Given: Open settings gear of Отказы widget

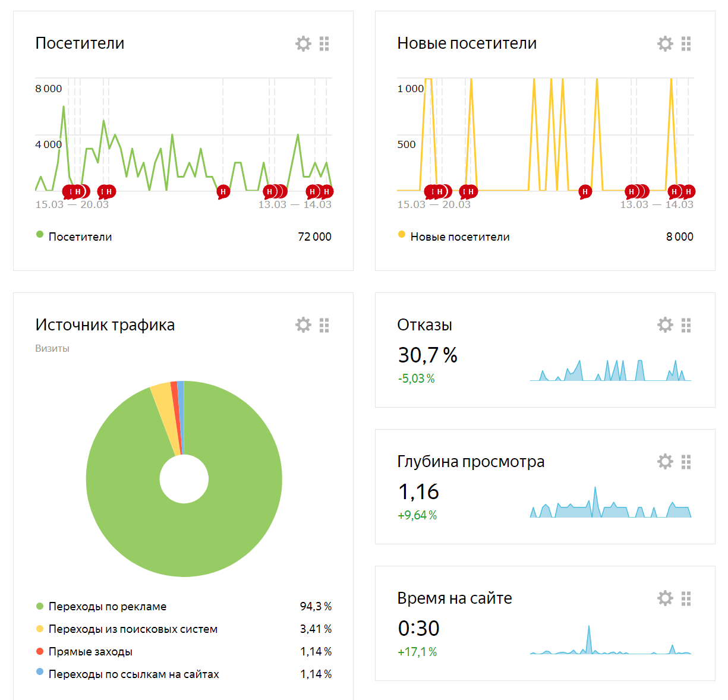Looking at the screenshot, I should (x=665, y=325).
